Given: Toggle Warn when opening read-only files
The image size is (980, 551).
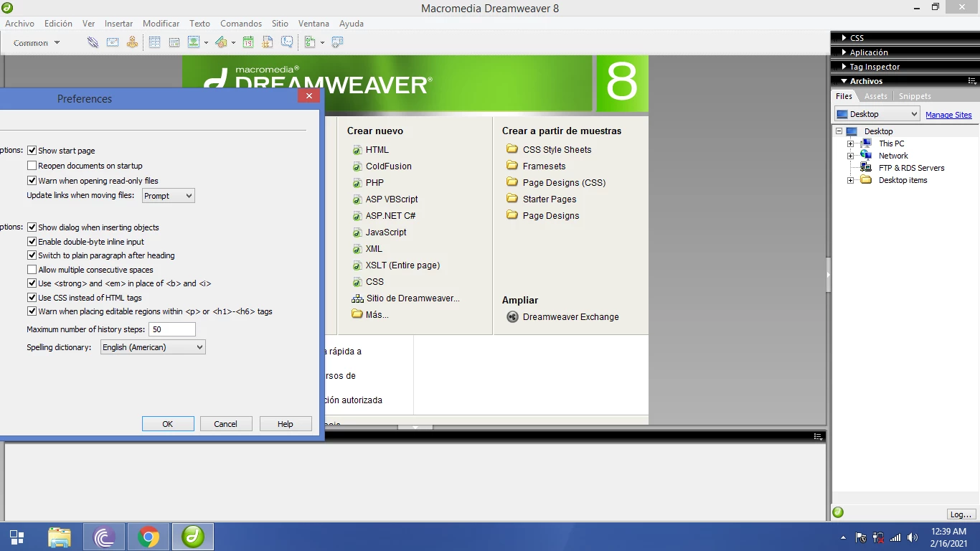Looking at the screenshot, I should pyautogui.click(x=32, y=181).
